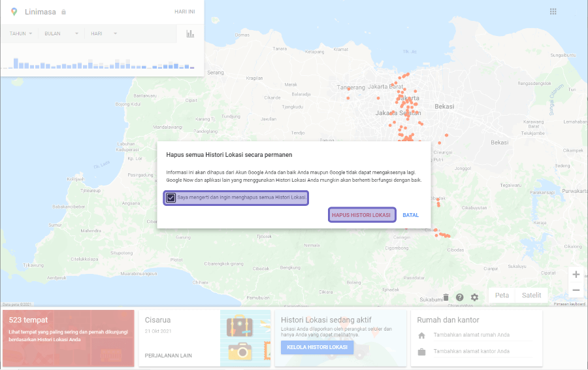Click KELOLA HISTORI LOKASI button
This screenshot has height=370, width=588.
point(317,347)
